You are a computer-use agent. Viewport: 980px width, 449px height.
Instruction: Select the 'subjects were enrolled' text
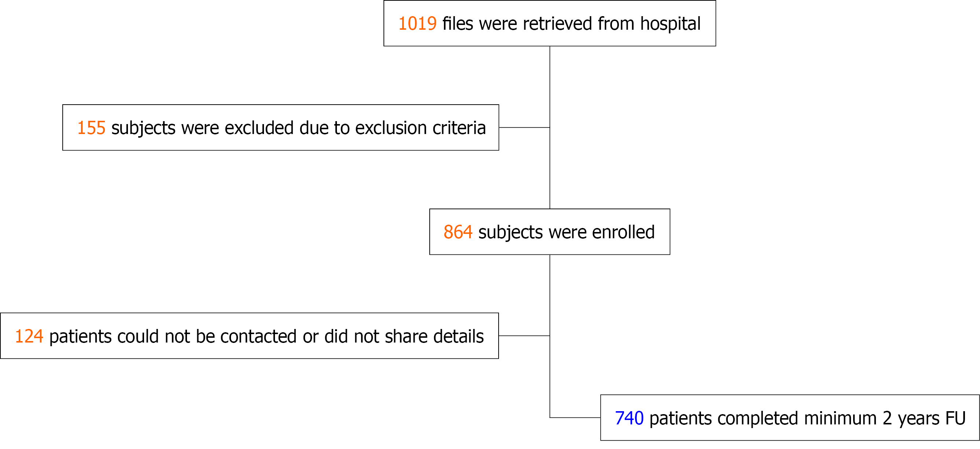566,232
